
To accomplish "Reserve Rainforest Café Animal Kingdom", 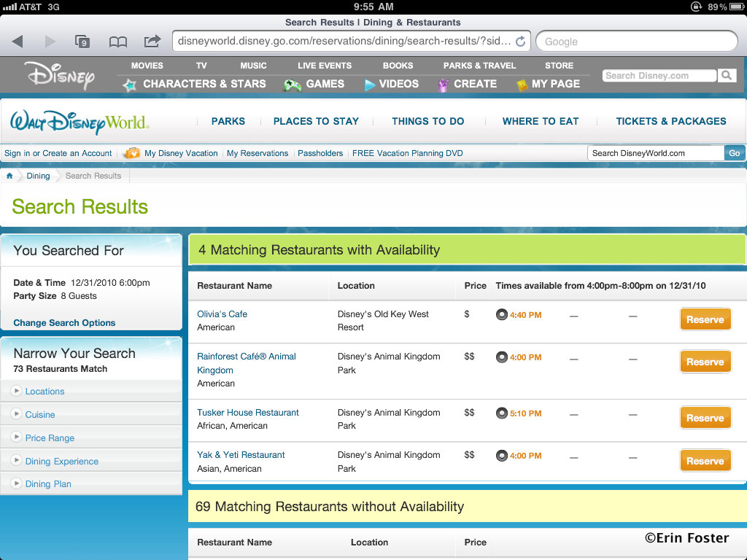I will pos(705,362).
